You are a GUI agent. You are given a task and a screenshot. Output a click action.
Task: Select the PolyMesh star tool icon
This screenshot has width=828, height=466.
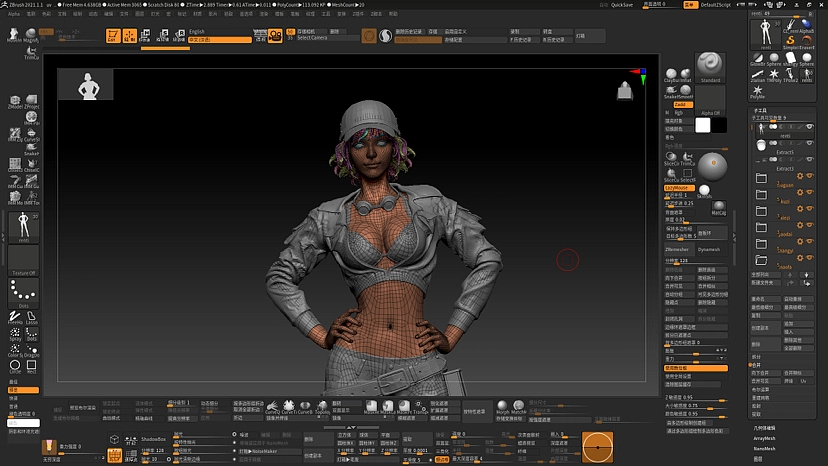757,92
